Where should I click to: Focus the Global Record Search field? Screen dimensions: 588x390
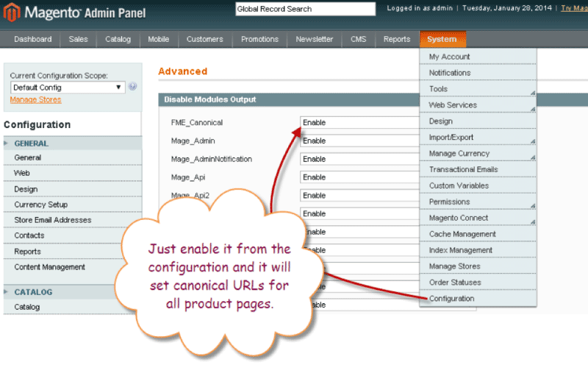pyautogui.click(x=305, y=9)
